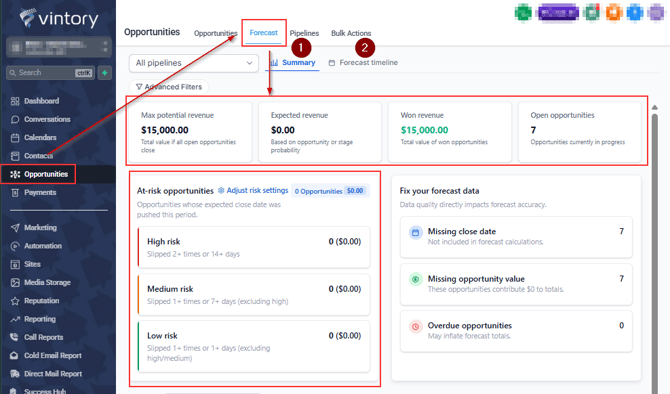Open the Dashboard sidebar icon
The width and height of the screenshot is (670, 394).
(15, 101)
